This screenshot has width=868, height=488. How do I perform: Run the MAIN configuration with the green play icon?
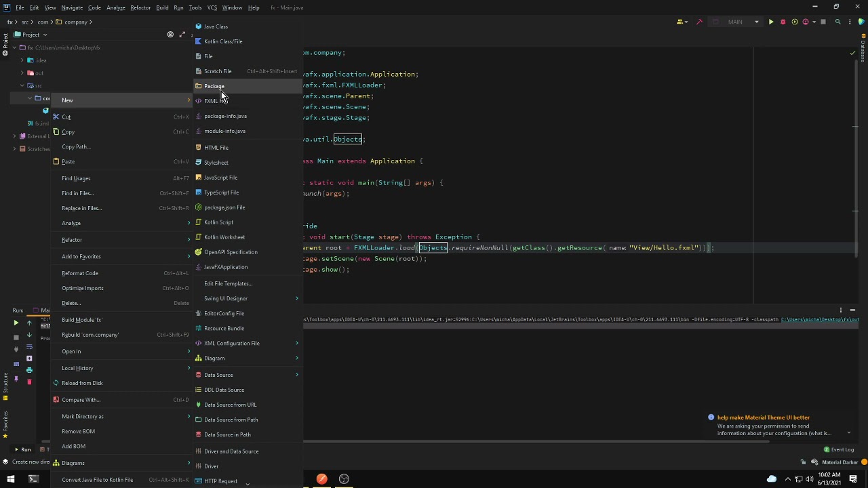770,22
